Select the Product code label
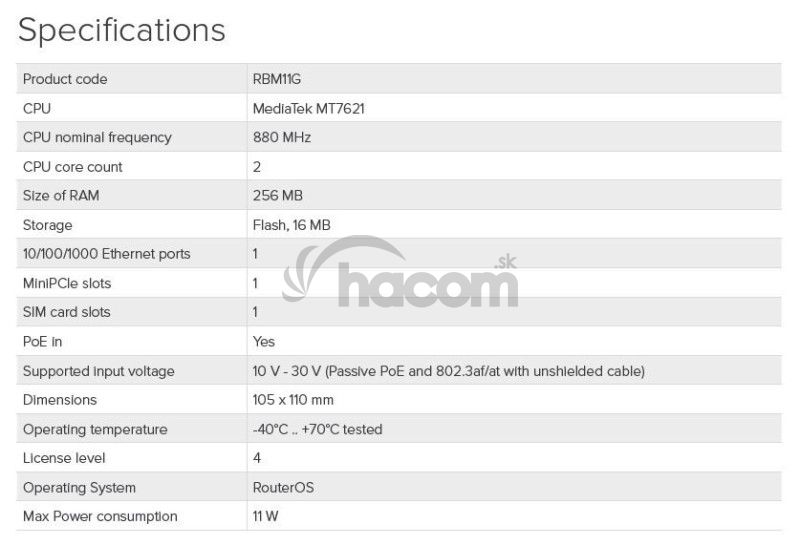The image size is (800, 545). 65,79
